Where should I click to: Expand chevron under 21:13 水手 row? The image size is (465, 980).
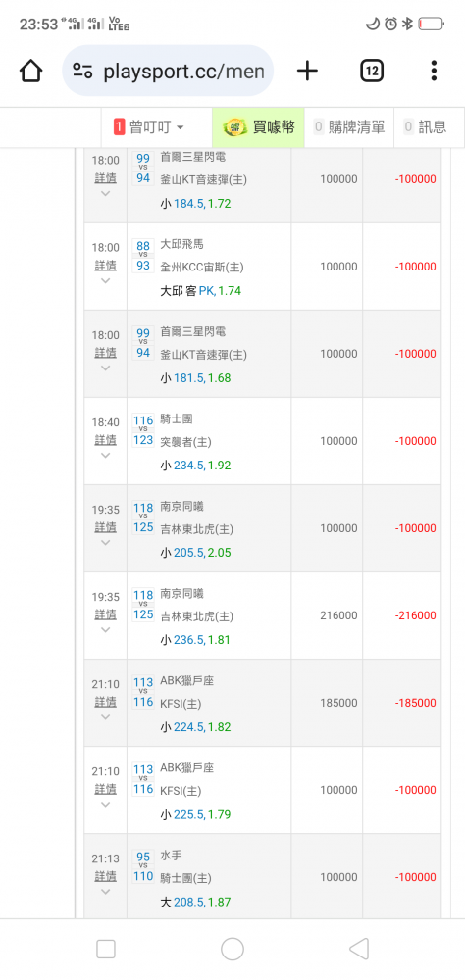click(x=105, y=891)
